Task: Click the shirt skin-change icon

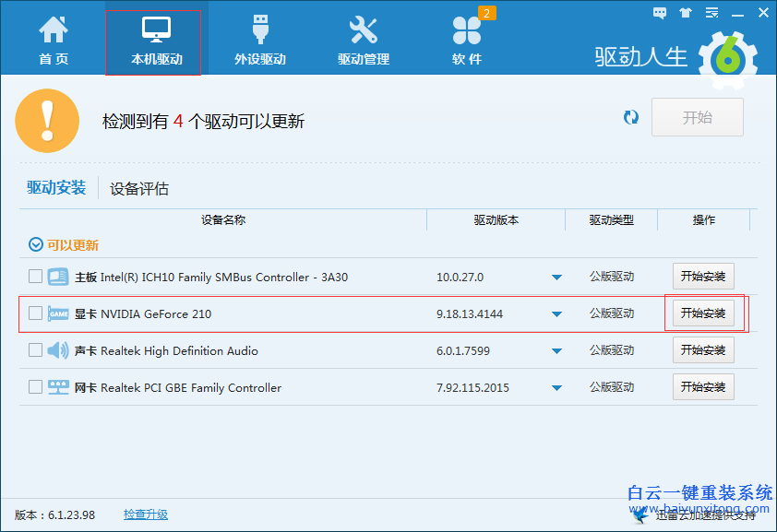Action: click(685, 12)
